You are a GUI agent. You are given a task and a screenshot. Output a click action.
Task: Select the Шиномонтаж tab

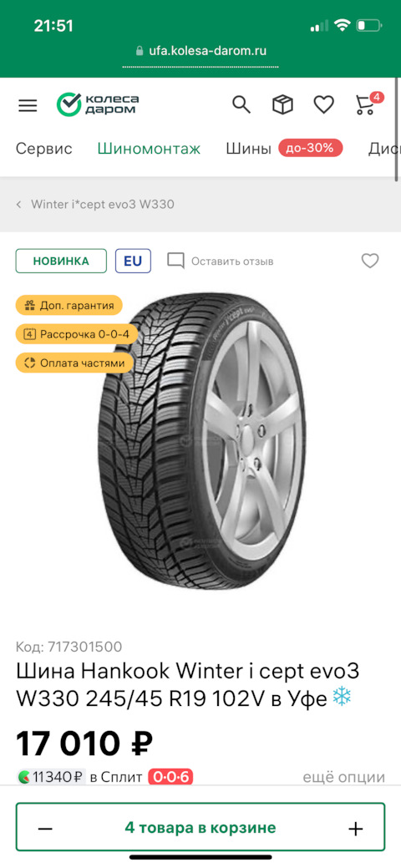(x=149, y=149)
